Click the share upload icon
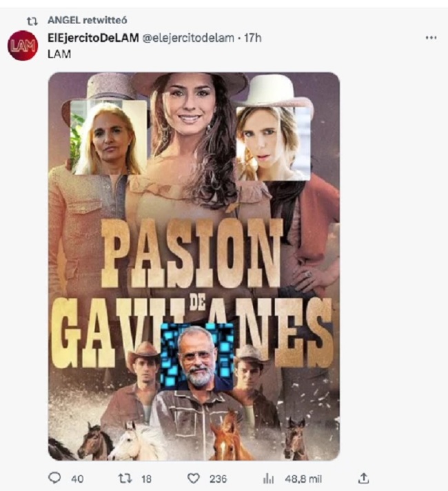This screenshot has height=491, width=448. pos(363,478)
